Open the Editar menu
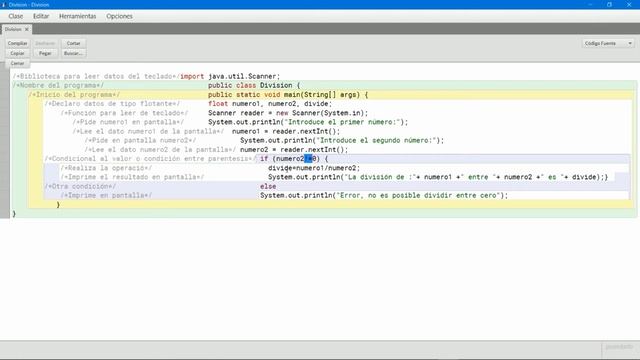Image resolution: width=640 pixels, height=360 pixels. [41, 16]
